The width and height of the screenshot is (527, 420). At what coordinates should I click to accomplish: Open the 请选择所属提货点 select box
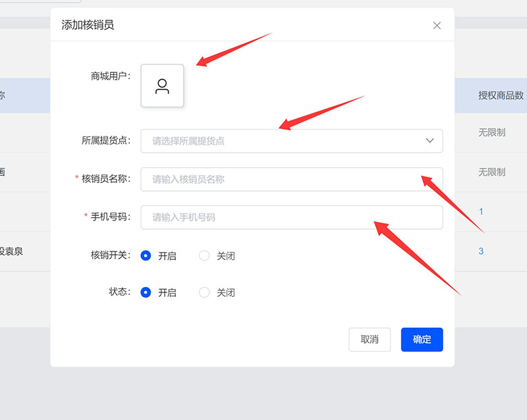pyautogui.click(x=291, y=141)
